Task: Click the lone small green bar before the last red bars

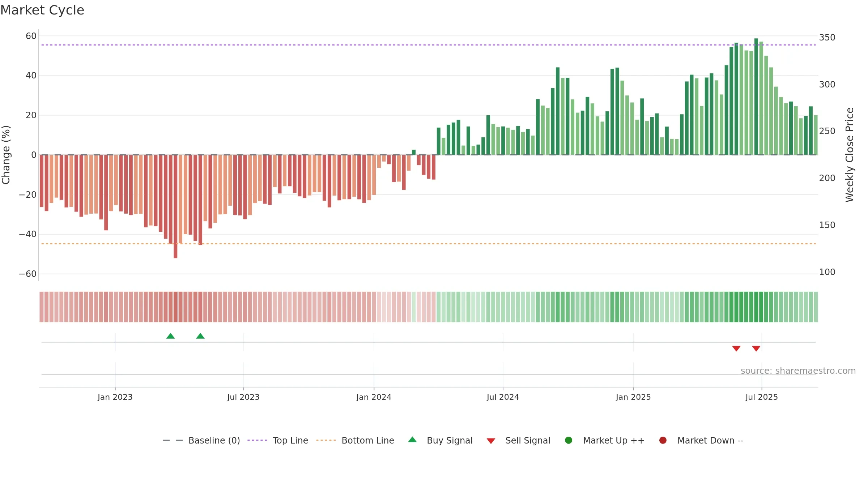Action: pos(414,152)
